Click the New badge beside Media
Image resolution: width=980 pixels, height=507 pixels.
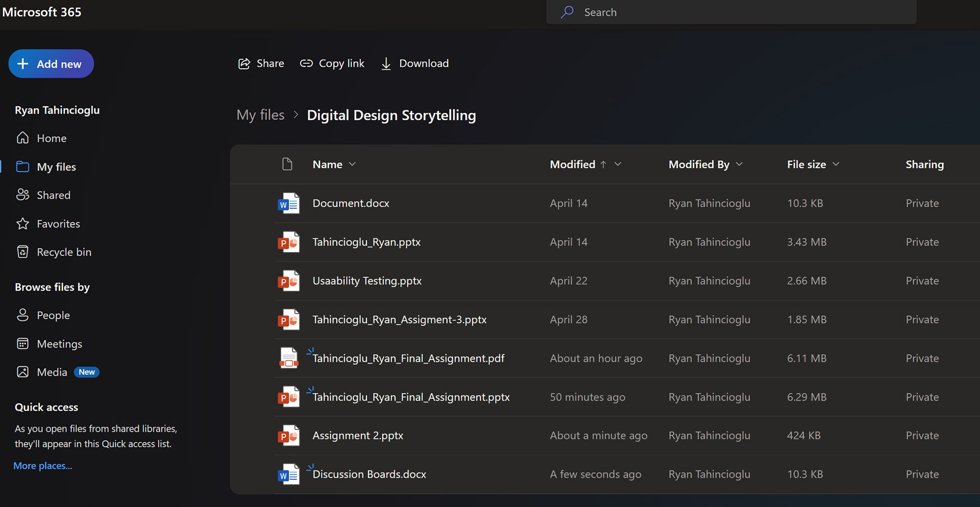click(x=87, y=372)
